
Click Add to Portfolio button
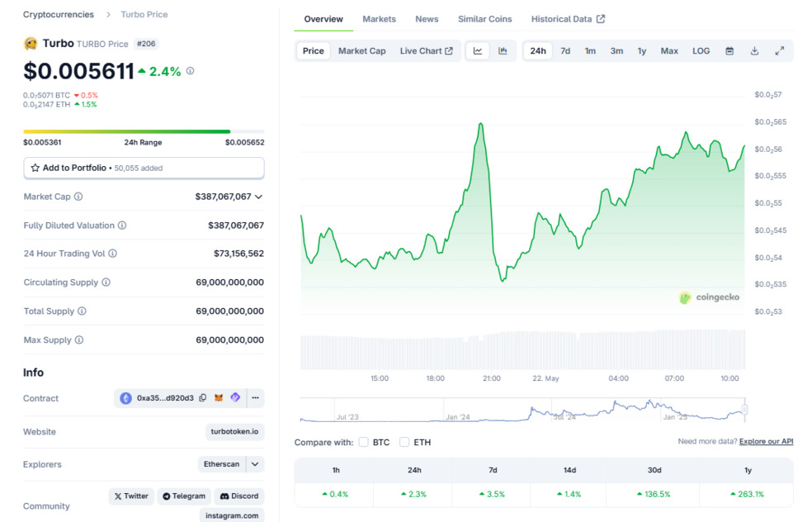144,168
